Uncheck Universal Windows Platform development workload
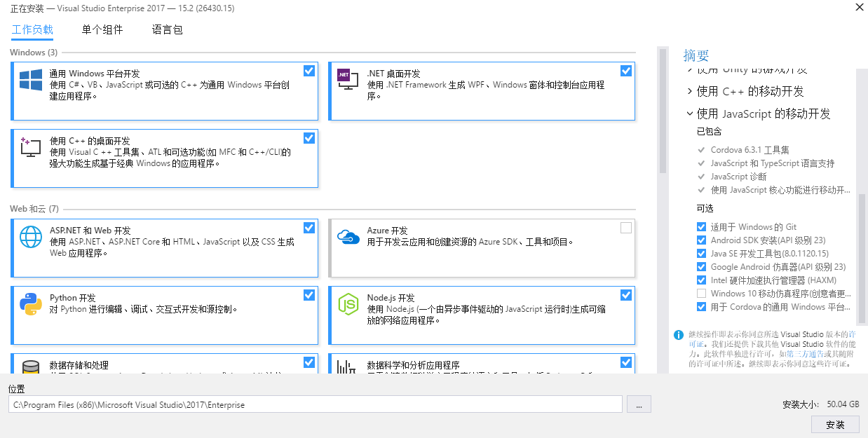Screen dimensions: 868x438 click(309, 71)
